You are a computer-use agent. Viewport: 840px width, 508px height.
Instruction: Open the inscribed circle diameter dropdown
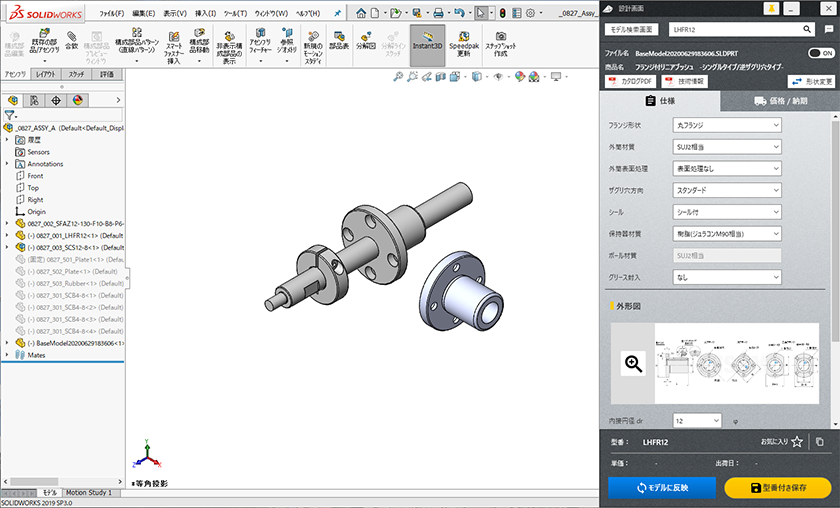click(698, 420)
